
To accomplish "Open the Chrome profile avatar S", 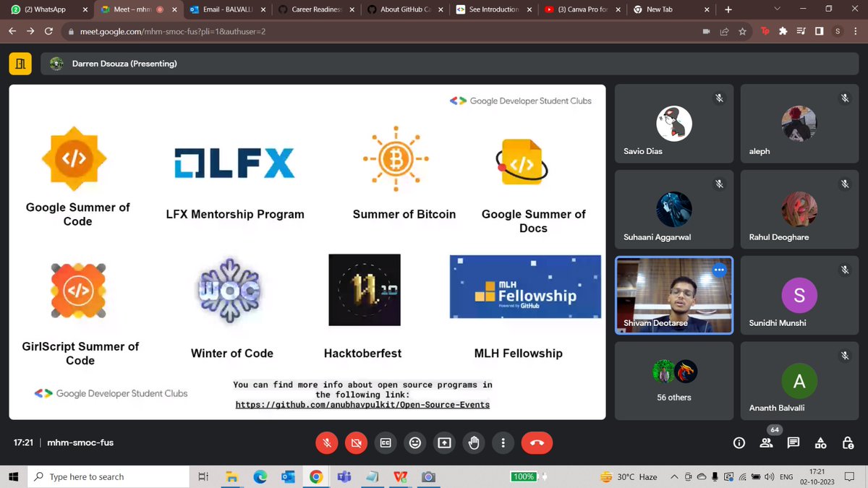I will point(838,32).
